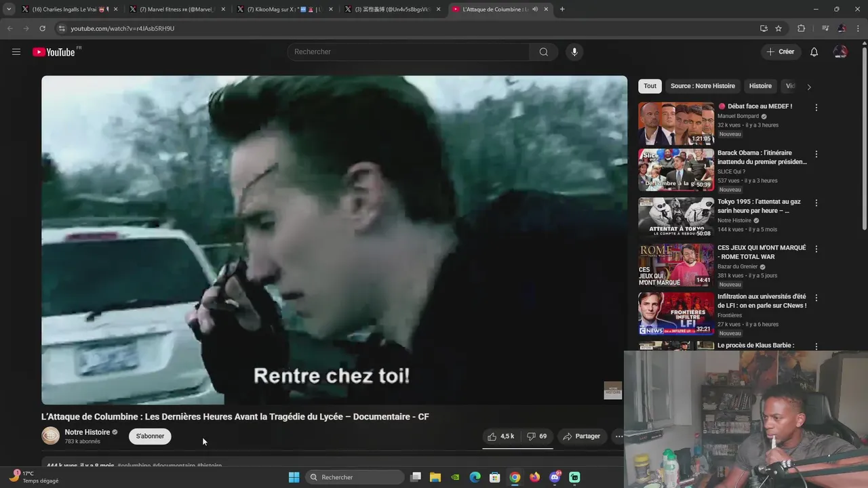Open NVIDIA app from taskbar
The image size is (868, 488).
click(456, 477)
